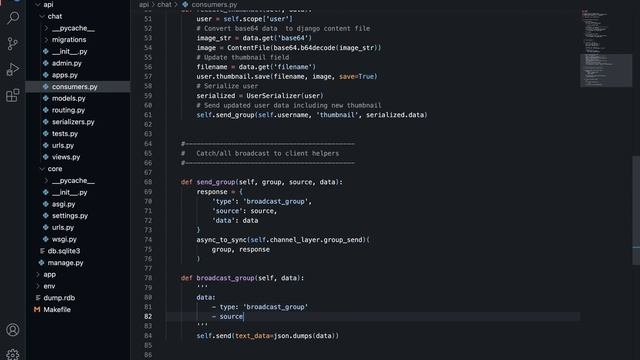The height and width of the screenshot is (360, 640).
Task: Click the minimap code overview
Action: coord(606,49)
